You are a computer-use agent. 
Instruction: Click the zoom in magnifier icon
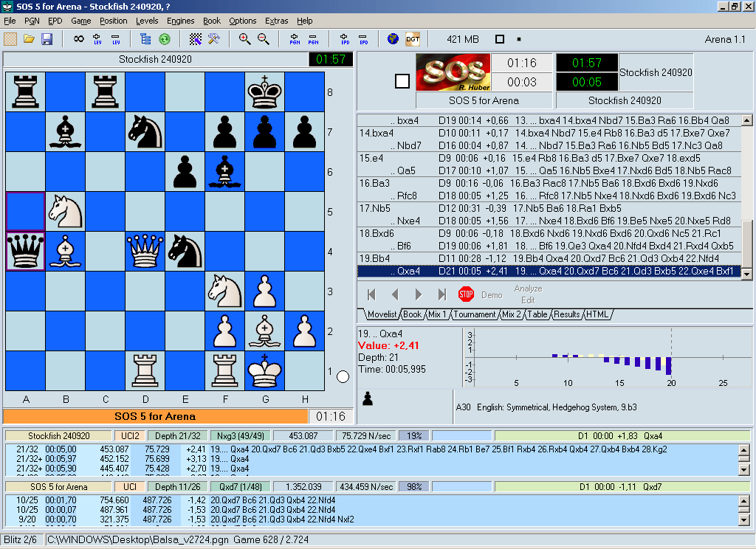tap(245, 39)
